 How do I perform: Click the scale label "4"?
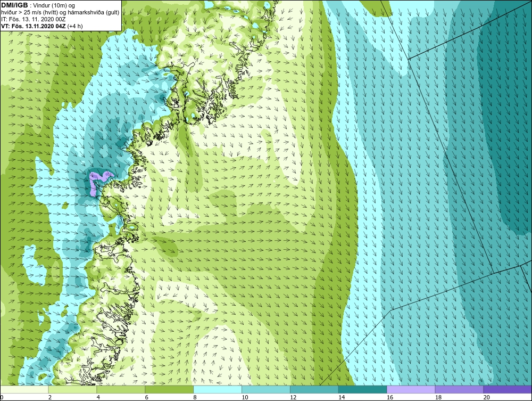pyautogui.click(x=98, y=397)
